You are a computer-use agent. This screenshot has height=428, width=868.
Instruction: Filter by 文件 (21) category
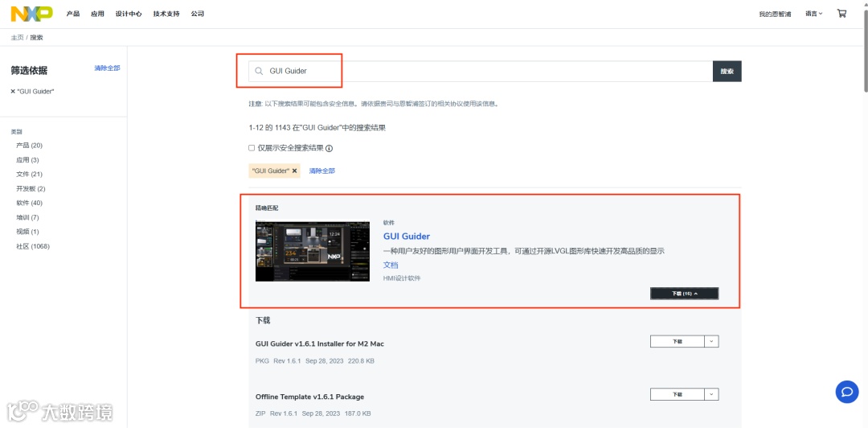tap(30, 174)
